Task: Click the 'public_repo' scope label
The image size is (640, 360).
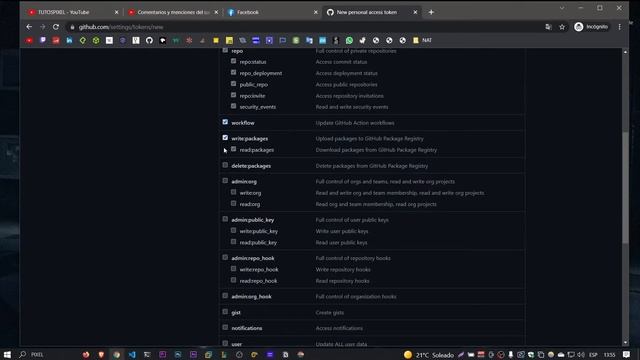Action: tap(253, 84)
